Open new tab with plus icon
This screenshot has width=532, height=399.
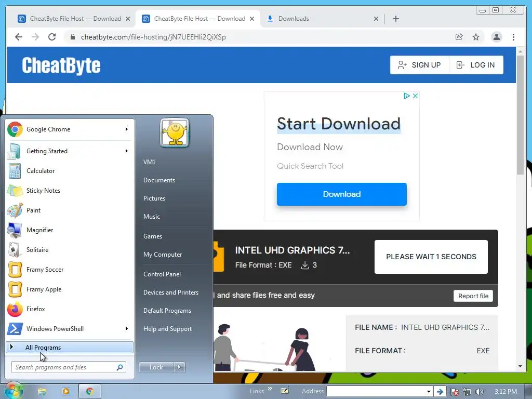(395, 19)
